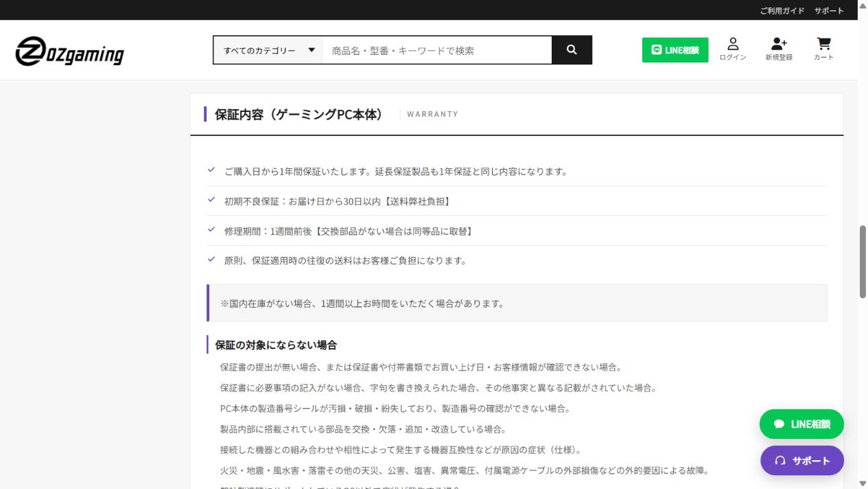
Task: Click the ご購入日から1年間保証 line
Action: pyautogui.click(x=396, y=172)
